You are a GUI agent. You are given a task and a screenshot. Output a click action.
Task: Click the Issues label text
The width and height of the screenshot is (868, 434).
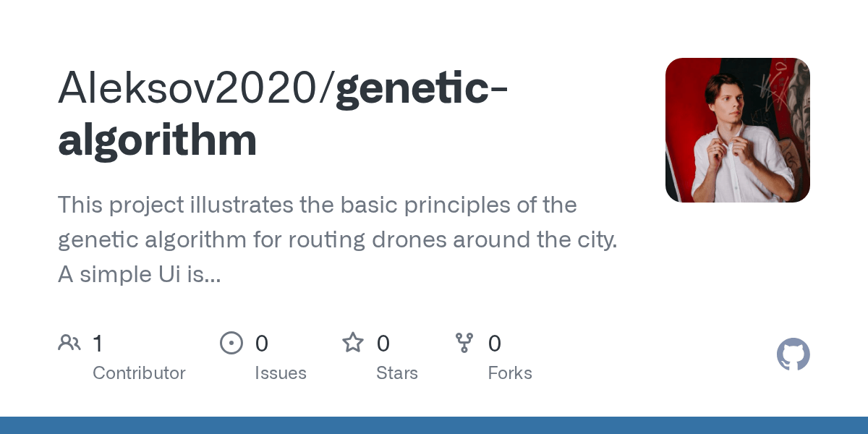tap(280, 373)
